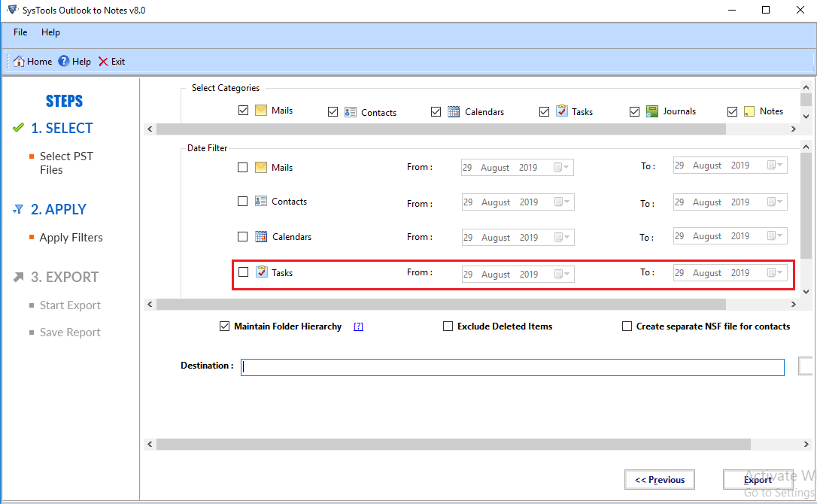
Task: Open the Contacts From date picker
Action: coord(562,202)
